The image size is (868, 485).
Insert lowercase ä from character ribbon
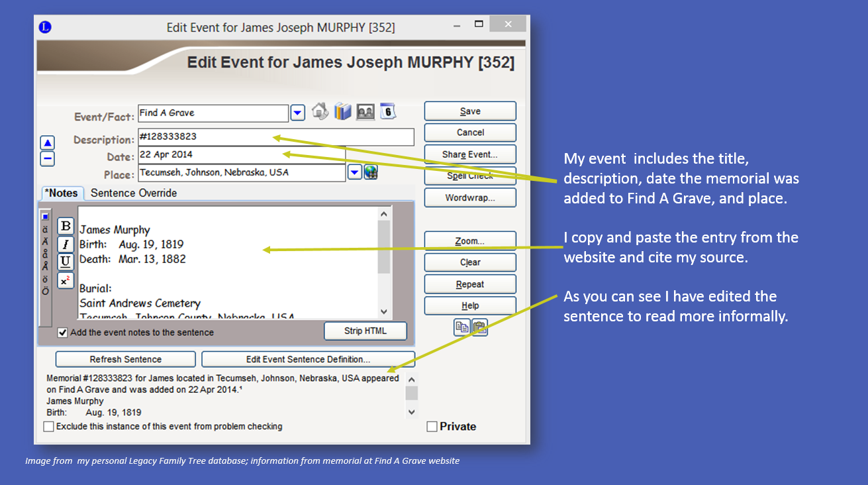point(45,229)
